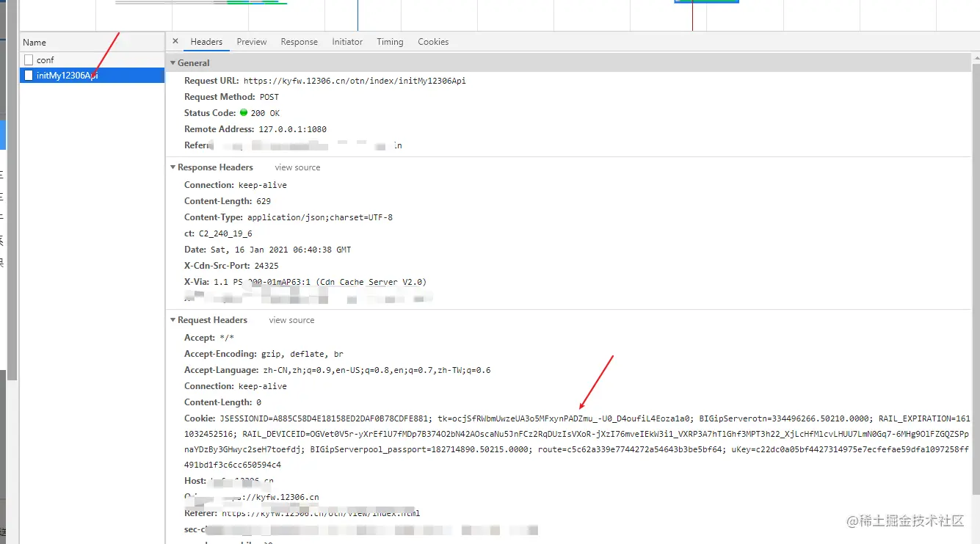Image resolution: width=980 pixels, height=544 pixels.
Task: Click the green 200 OK status dot
Action: (244, 113)
